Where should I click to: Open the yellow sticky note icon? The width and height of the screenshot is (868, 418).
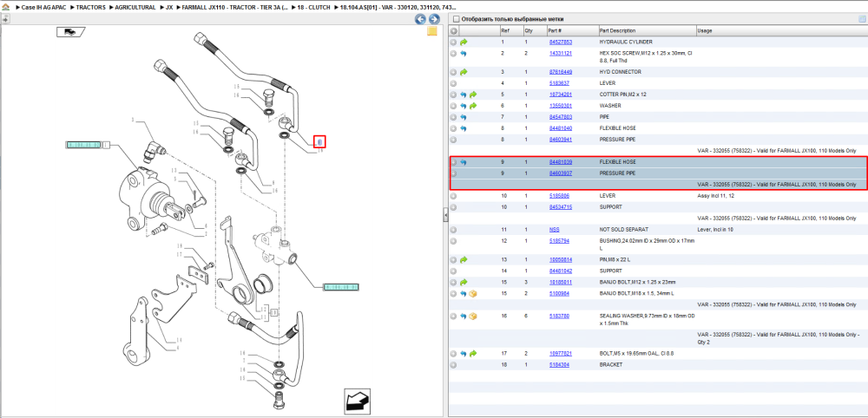pyautogui.click(x=432, y=31)
